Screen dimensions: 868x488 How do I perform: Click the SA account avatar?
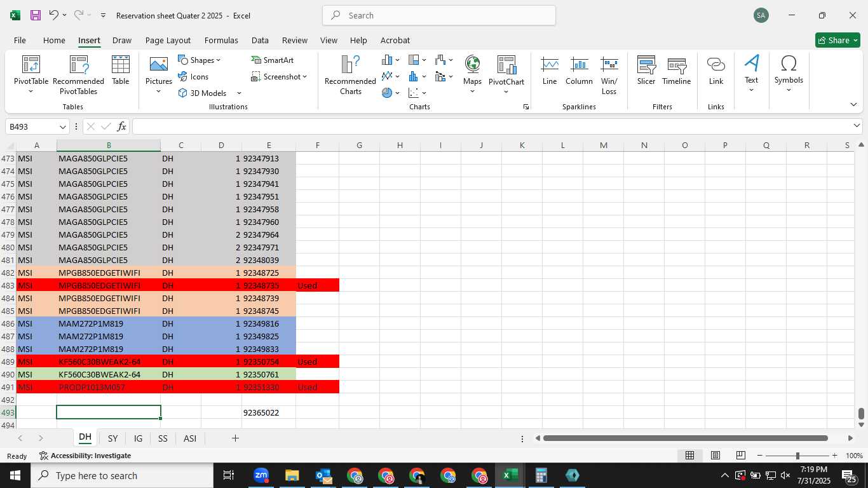click(x=761, y=15)
